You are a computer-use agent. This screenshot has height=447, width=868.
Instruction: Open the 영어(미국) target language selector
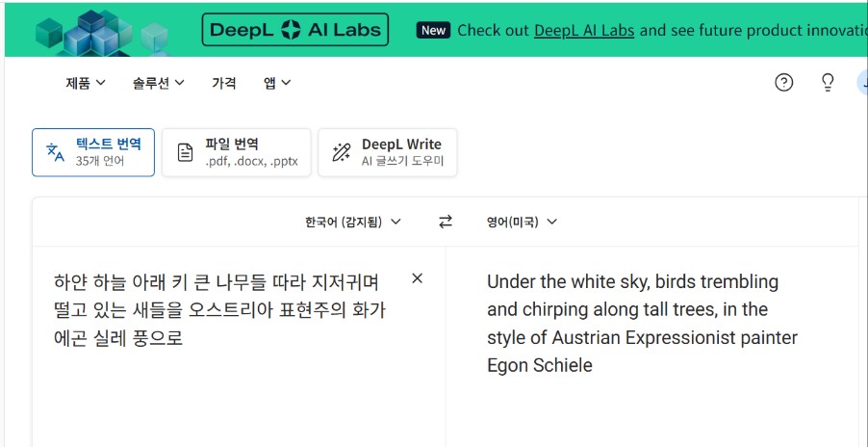(522, 222)
